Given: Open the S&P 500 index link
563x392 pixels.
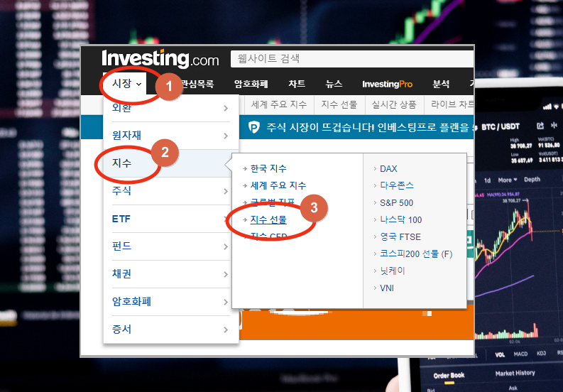Looking at the screenshot, I should (396, 203).
